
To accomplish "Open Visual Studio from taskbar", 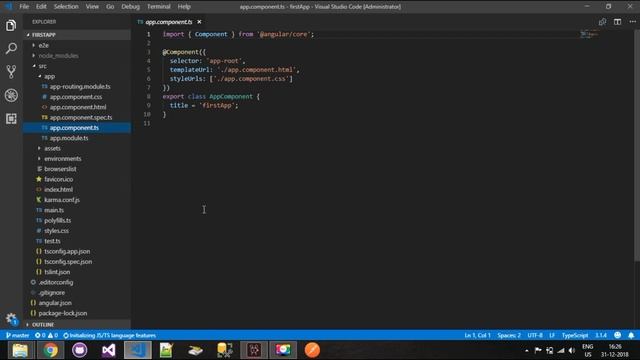I will click(109, 350).
